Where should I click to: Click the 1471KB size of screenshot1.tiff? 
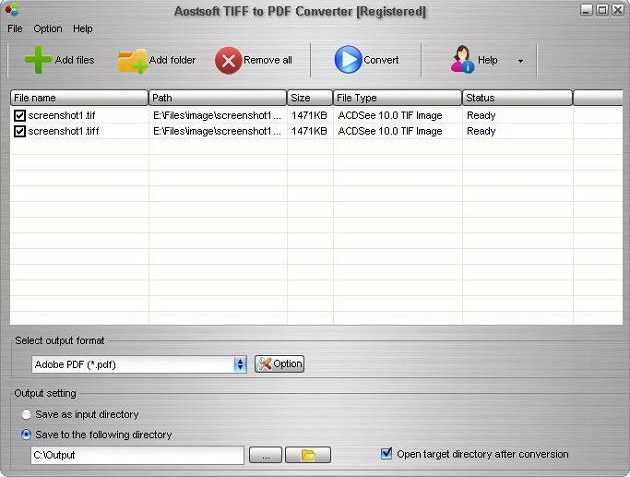click(309, 131)
